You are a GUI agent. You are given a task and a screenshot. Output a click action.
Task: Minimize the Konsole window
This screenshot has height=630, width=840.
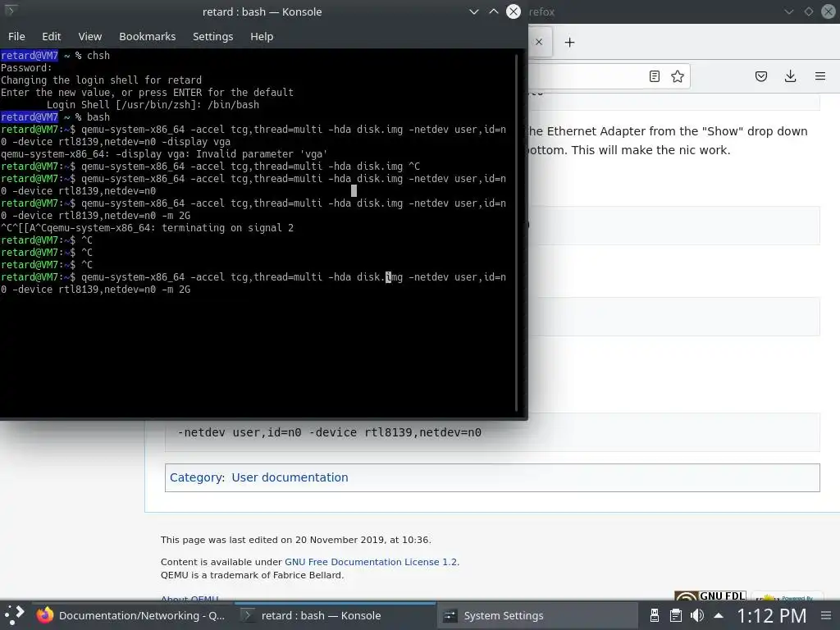click(x=473, y=11)
